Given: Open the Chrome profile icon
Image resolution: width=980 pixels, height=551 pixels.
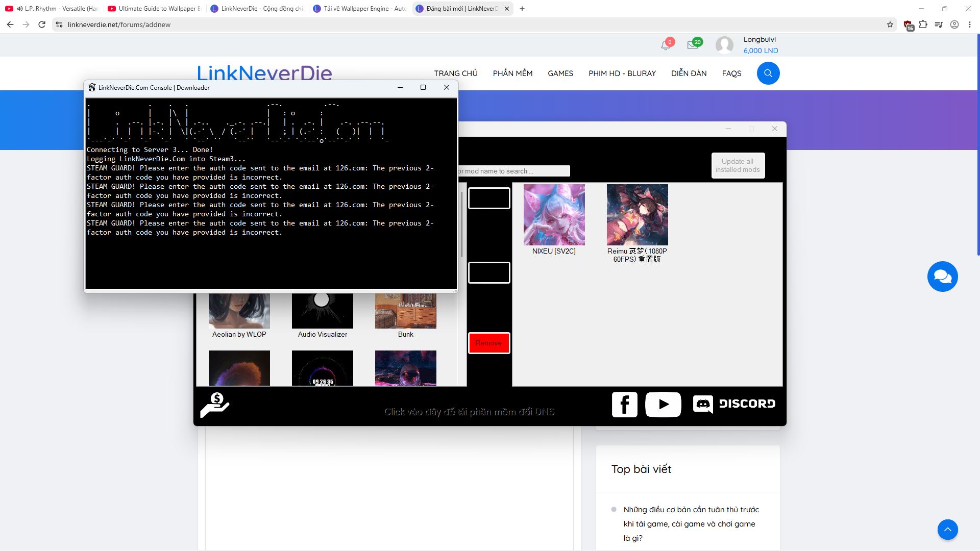Looking at the screenshot, I should pyautogui.click(x=954, y=24).
